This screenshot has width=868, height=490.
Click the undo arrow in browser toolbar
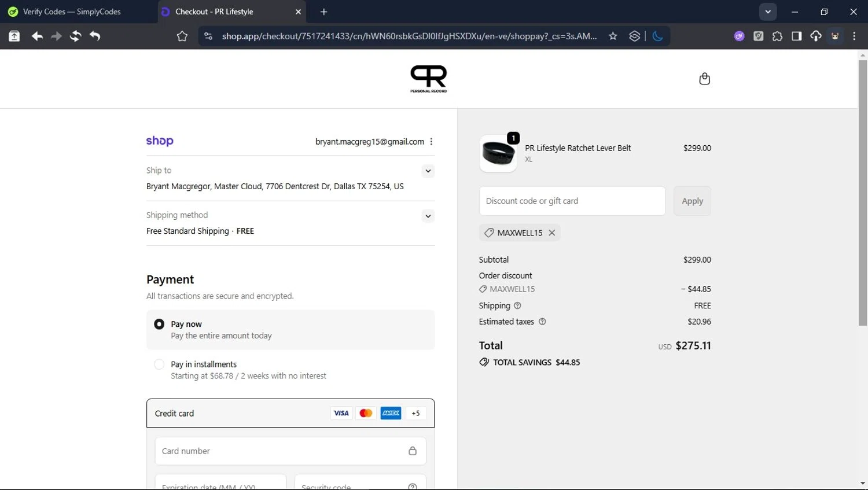[95, 36]
